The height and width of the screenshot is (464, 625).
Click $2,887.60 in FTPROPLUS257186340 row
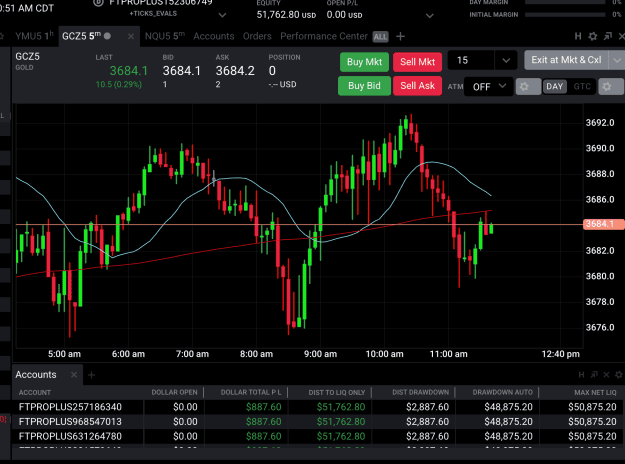pyautogui.click(x=427, y=407)
